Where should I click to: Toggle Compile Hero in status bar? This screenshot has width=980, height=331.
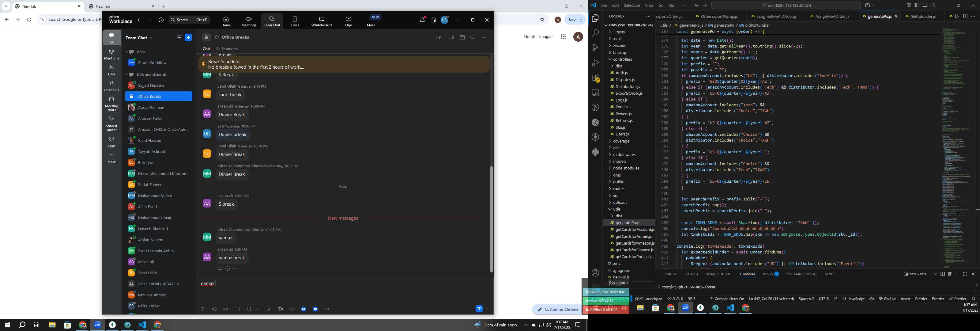[727, 299]
